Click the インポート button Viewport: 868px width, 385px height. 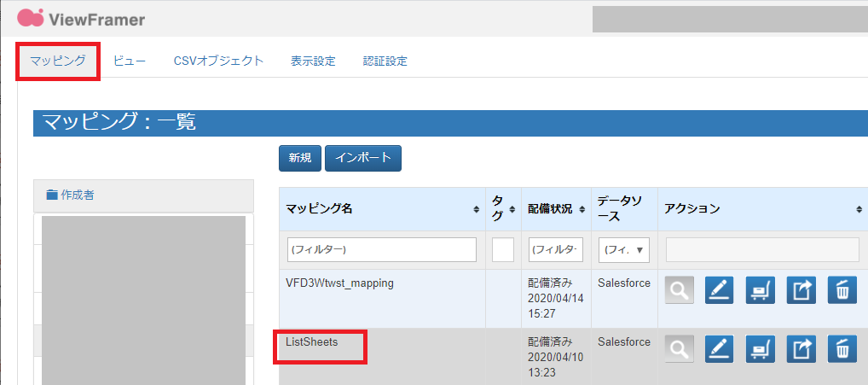[362, 158]
